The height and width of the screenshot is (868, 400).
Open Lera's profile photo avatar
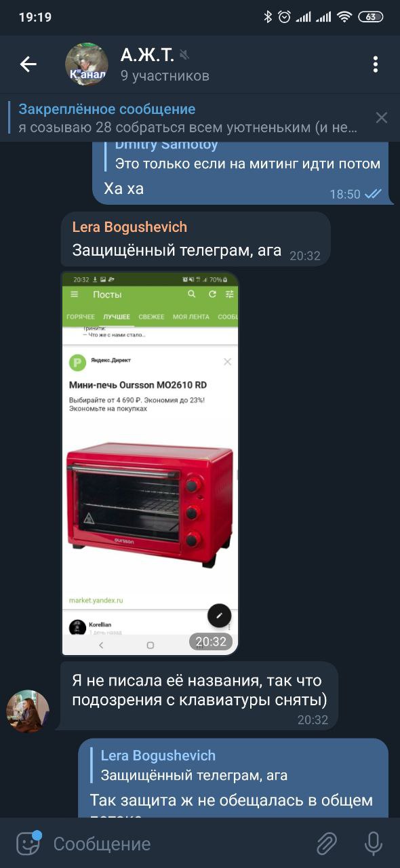point(28,711)
